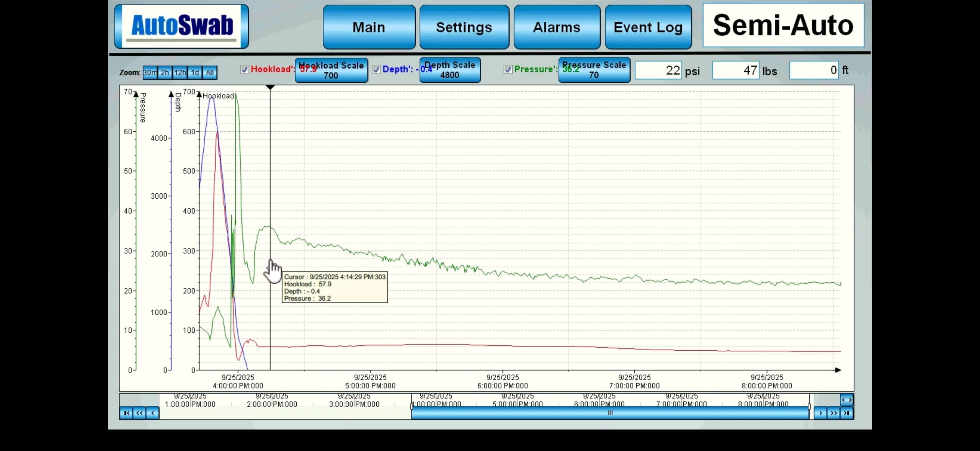Screen dimensions: 980x451
Task: Click the expand-range double-arrow icon above the navigation buttons
Action: pos(847,400)
